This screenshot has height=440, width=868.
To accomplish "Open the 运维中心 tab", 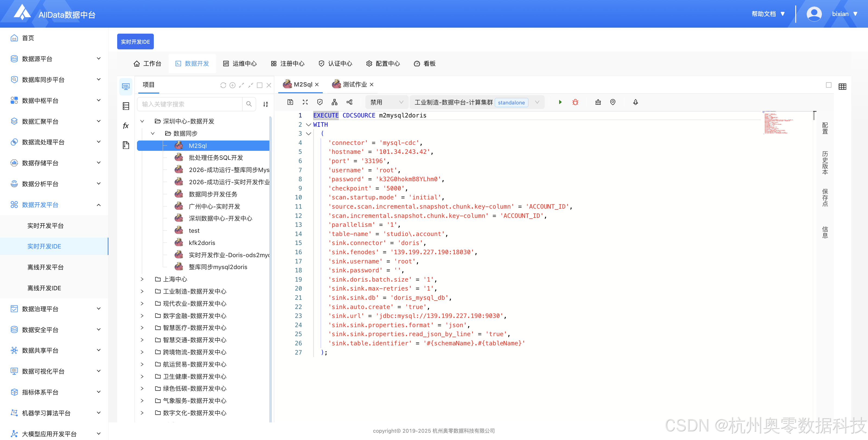I will (x=240, y=64).
